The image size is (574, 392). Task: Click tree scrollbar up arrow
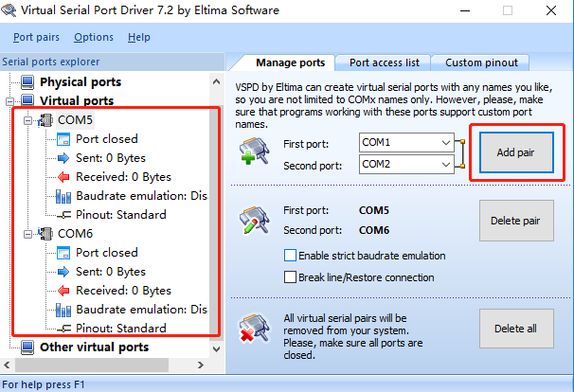point(216,81)
